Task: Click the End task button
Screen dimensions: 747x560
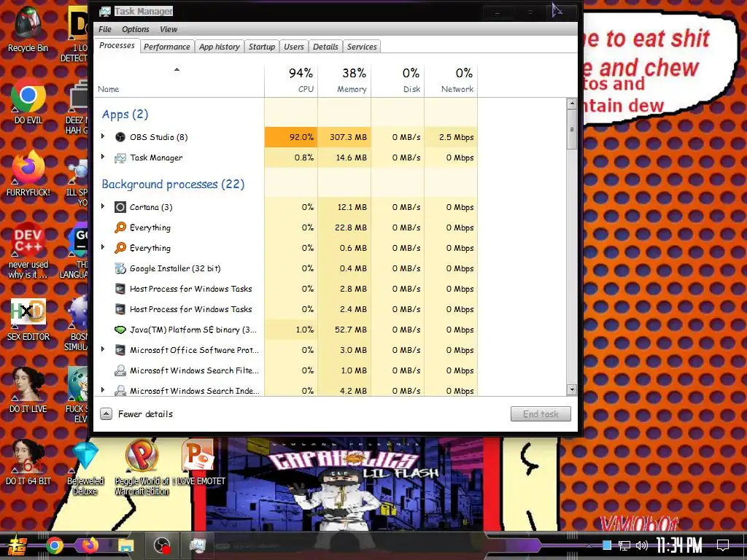Action: (x=541, y=414)
